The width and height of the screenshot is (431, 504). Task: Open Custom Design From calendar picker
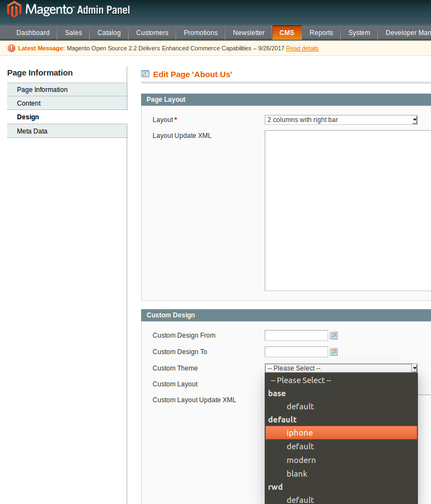pos(334,335)
